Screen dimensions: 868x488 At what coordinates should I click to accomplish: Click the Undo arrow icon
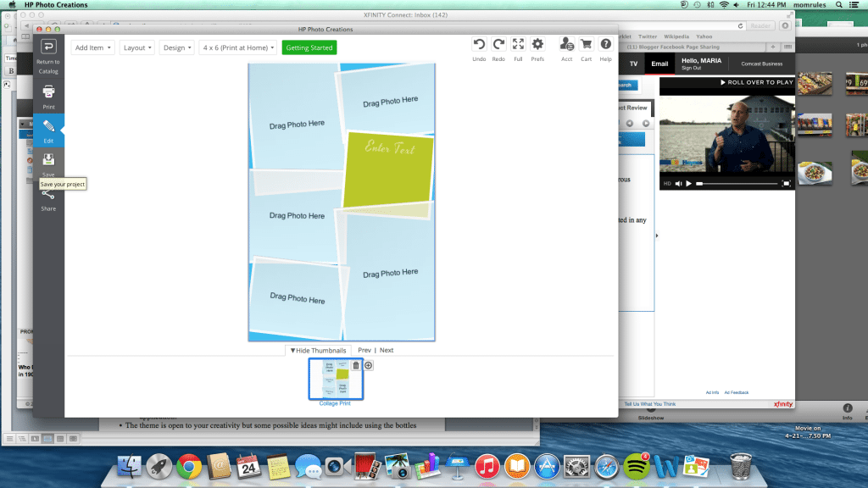pos(479,44)
